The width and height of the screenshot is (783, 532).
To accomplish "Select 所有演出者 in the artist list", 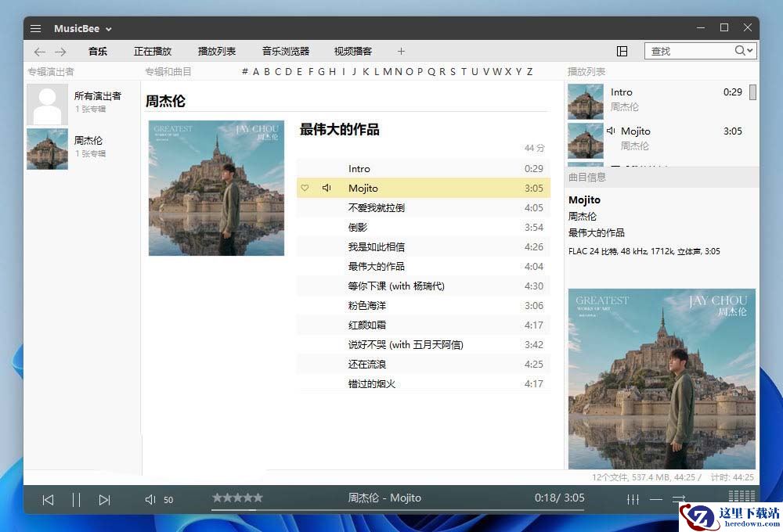I will [97, 96].
